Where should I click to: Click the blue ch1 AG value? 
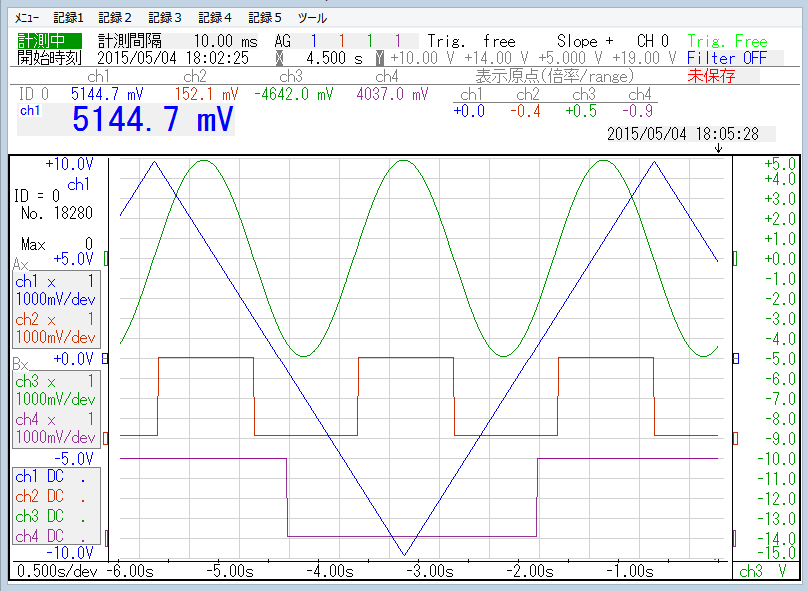pos(314,41)
